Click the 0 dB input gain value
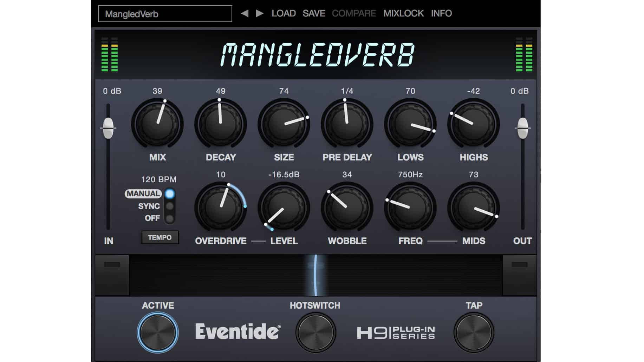Screen dimensions: 644x362 tap(112, 91)
